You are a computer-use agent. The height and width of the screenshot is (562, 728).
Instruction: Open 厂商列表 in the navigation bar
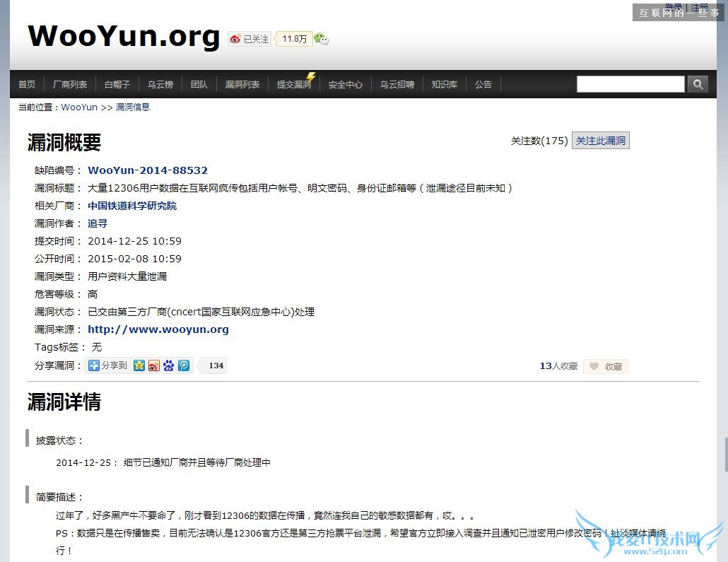(70, 84)
